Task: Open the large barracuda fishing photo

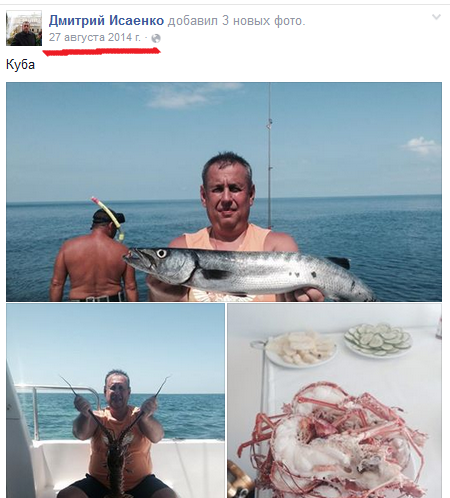Action: 224,192
